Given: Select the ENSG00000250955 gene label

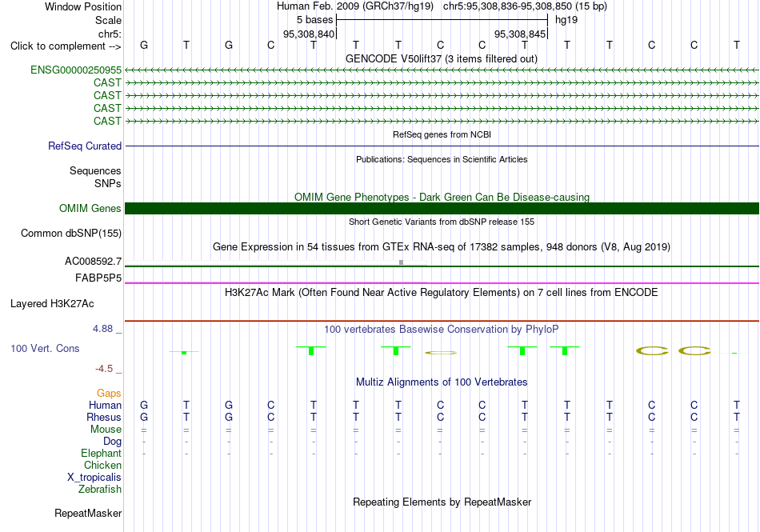Looking at the screenshot, I should pyautogui.click(x=76, y=70).
